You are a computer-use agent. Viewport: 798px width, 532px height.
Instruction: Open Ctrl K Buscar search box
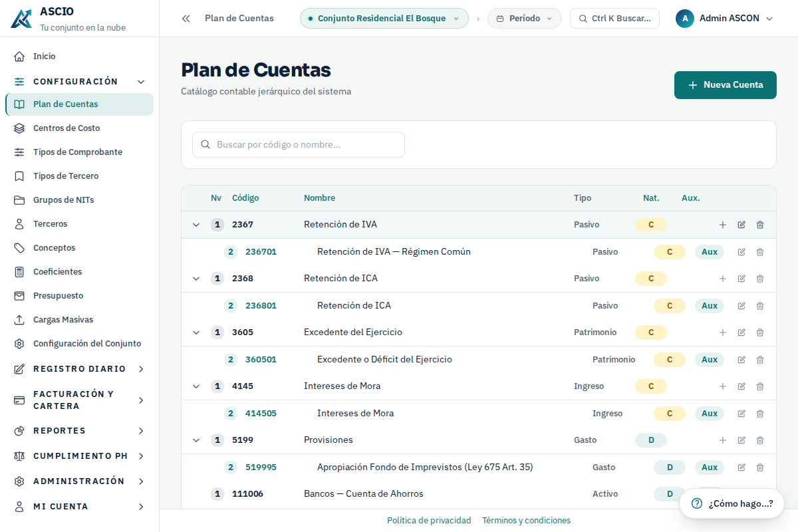coord(614,19)
